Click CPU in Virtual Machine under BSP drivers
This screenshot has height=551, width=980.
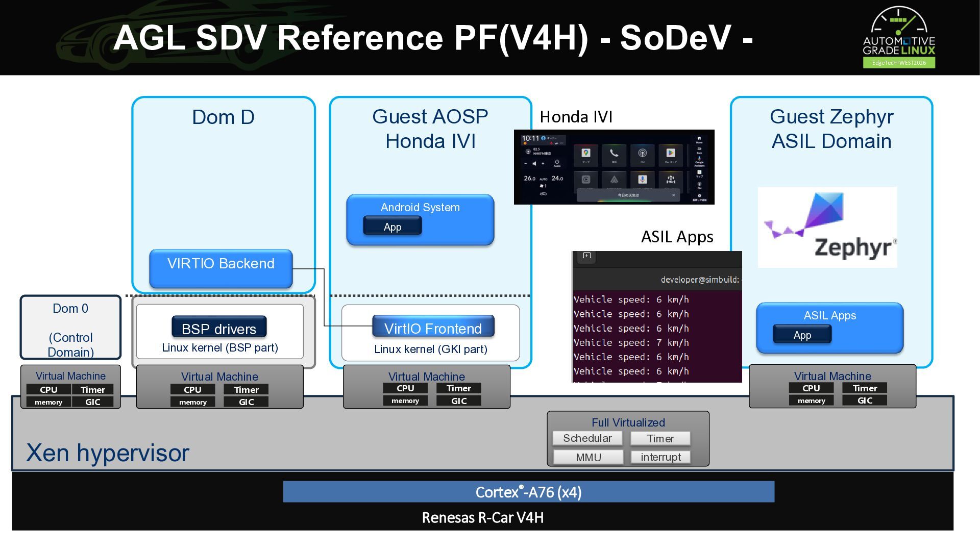tap(193, 389)
